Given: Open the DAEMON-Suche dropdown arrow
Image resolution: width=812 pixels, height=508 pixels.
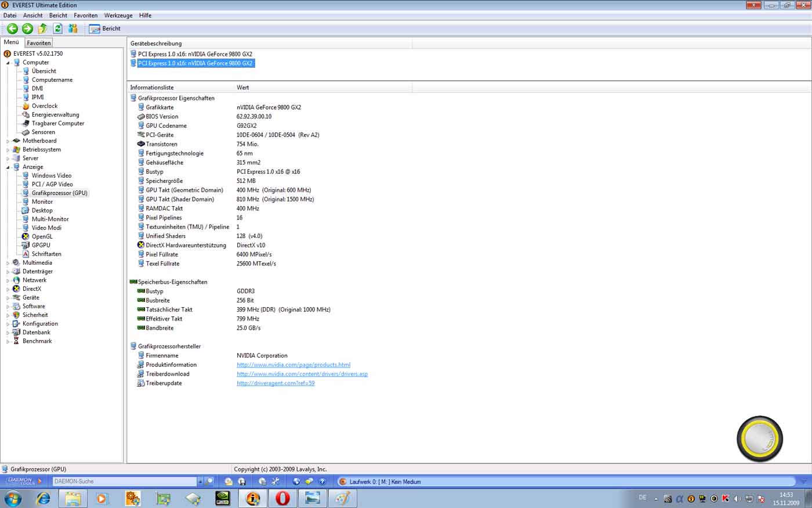Looking at the screenshot, I should [x=200, y=481].
